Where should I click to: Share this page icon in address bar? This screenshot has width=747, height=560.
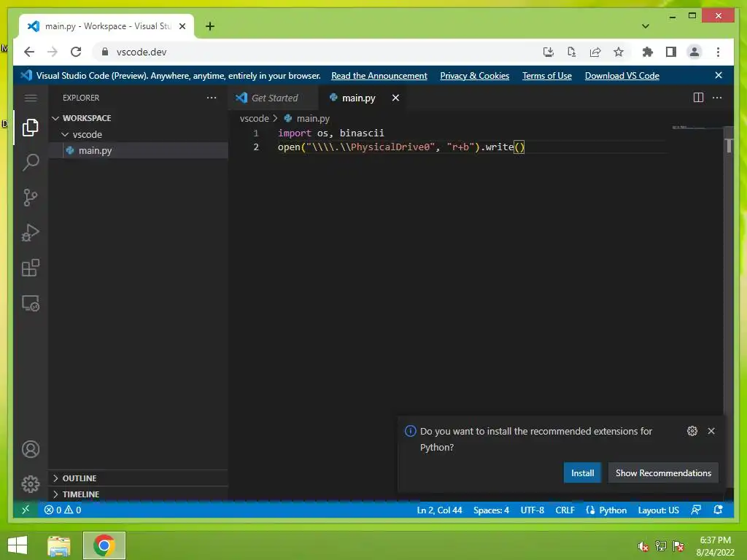tap(595, 52)
